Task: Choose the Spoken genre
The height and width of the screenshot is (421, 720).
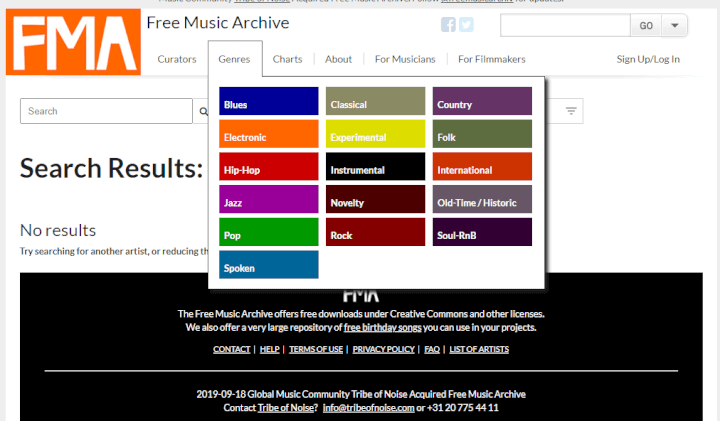Action: coord(269,264)
